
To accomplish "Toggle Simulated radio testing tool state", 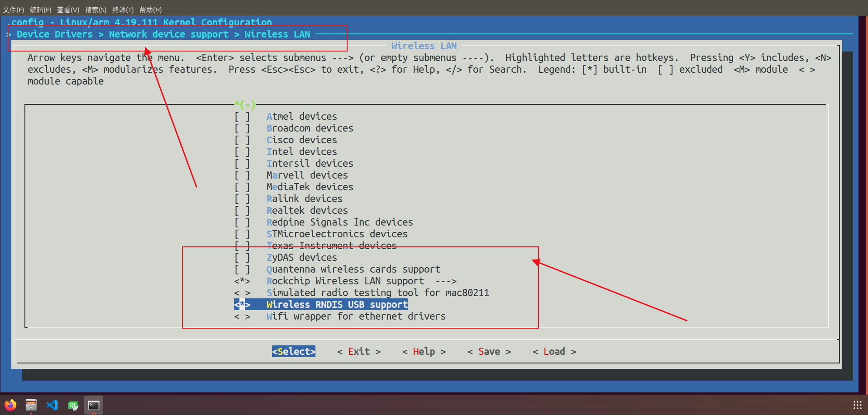I will click(x=242, y=293).
